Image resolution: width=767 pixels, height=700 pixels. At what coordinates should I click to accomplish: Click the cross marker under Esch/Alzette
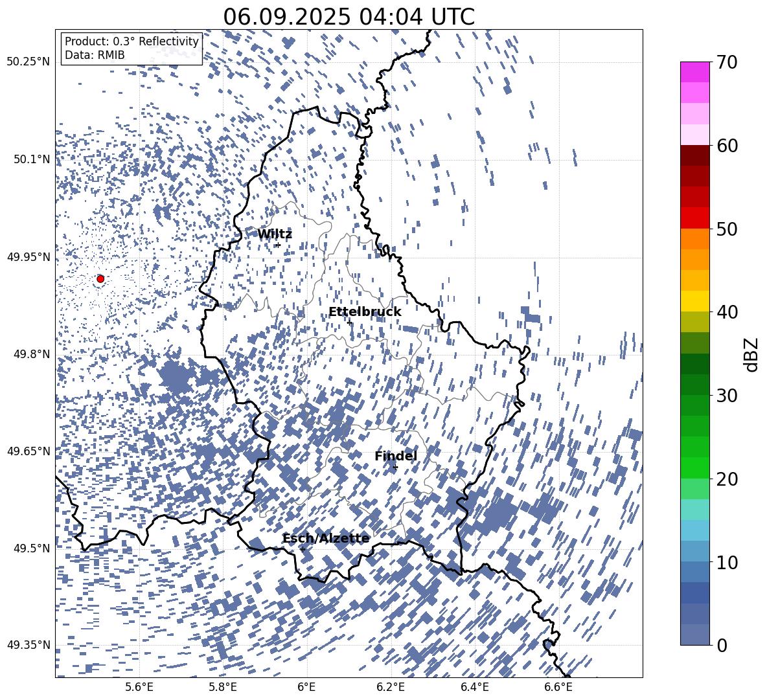click(x=303, y=549)
